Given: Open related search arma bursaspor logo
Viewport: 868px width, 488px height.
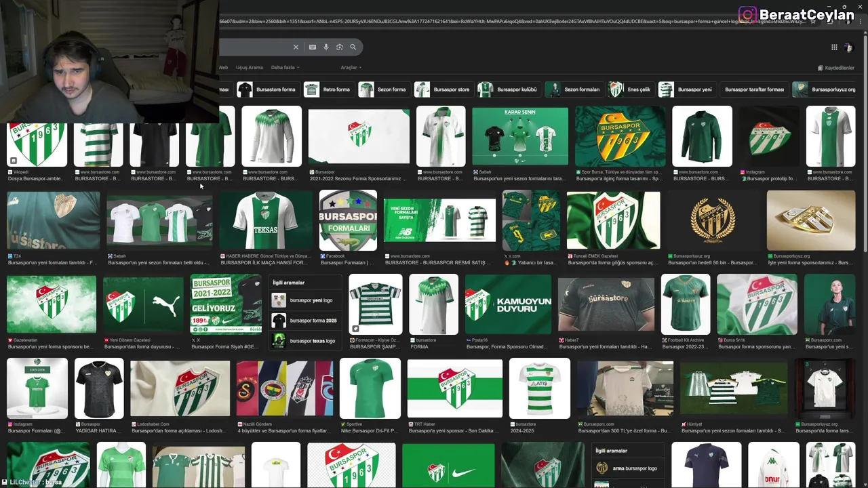Looking at the screenshot, I should 627,468.
